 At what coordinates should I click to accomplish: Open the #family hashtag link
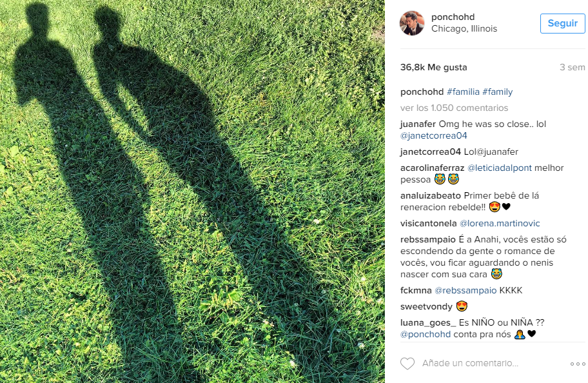tap(497, 92)
